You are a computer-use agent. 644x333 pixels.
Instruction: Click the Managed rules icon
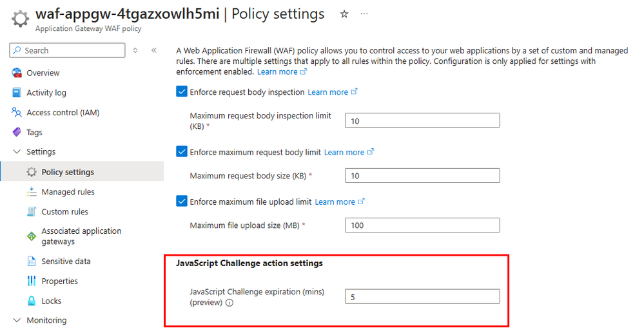[x=32, y=192]
